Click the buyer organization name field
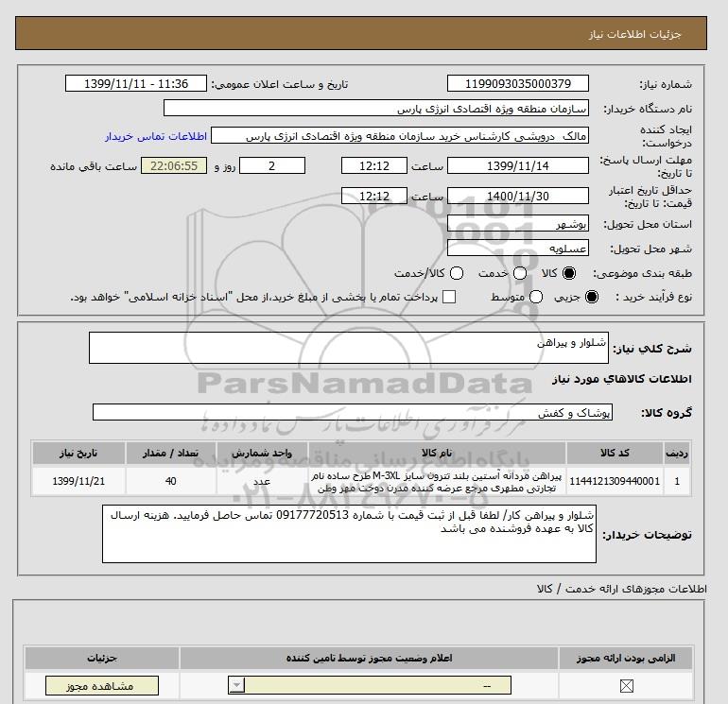This screenshot has height=704, width=728. pos(376,109)
